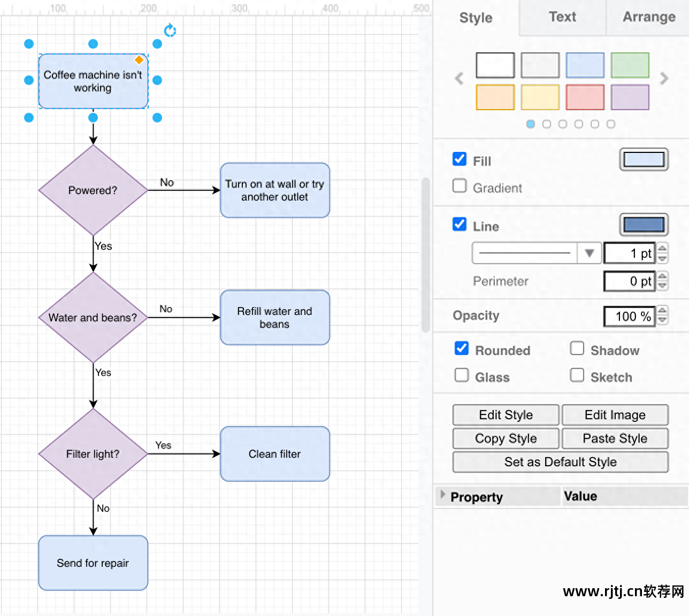Select the 'Filter light?' diamond shape
This screenshot has width=689, height=616.
point(93,454)
